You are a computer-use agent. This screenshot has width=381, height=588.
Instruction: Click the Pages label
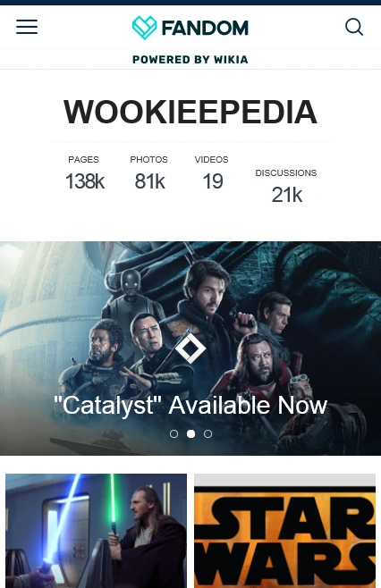pyautogui.click(x=83, y=159)
